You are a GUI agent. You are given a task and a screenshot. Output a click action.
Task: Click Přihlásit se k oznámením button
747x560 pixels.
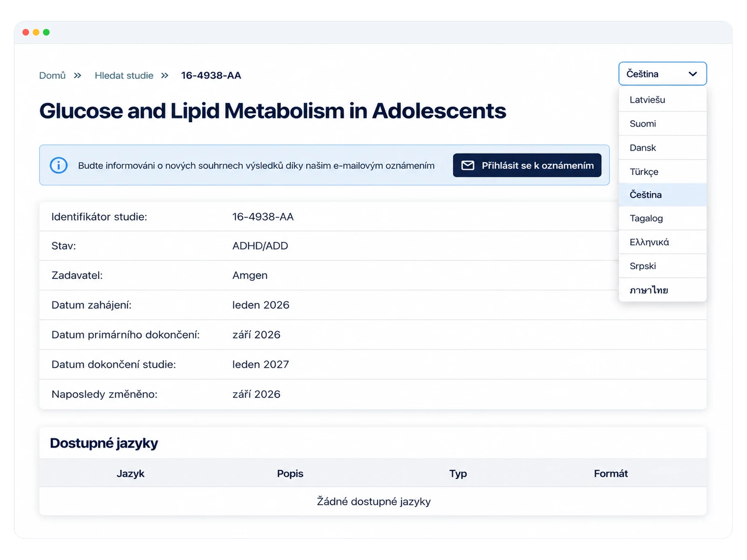(x=527, y=165)
